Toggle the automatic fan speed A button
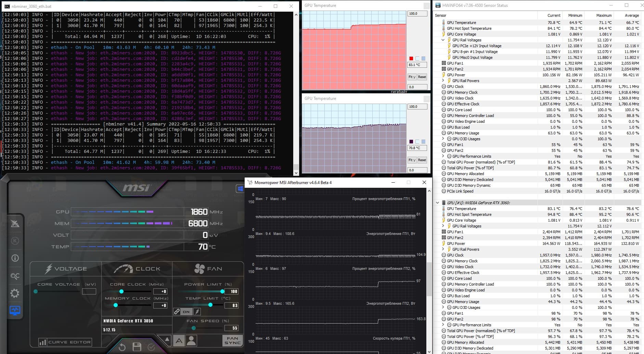This screenshot has width=644, height=354. (179, 340)
